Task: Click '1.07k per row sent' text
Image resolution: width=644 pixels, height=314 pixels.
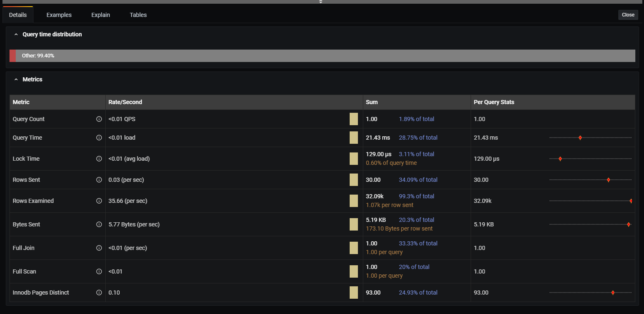Action: coord(390,205)
